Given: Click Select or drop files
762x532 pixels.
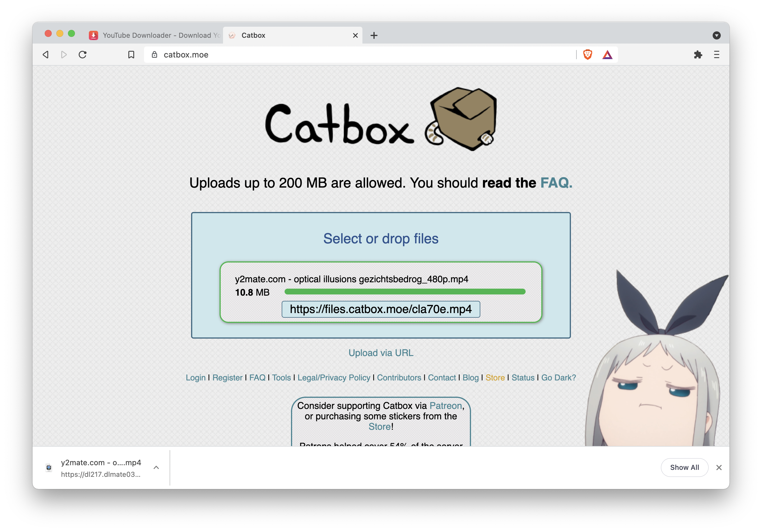Looking at the screenshot, I should pos(381,239).
